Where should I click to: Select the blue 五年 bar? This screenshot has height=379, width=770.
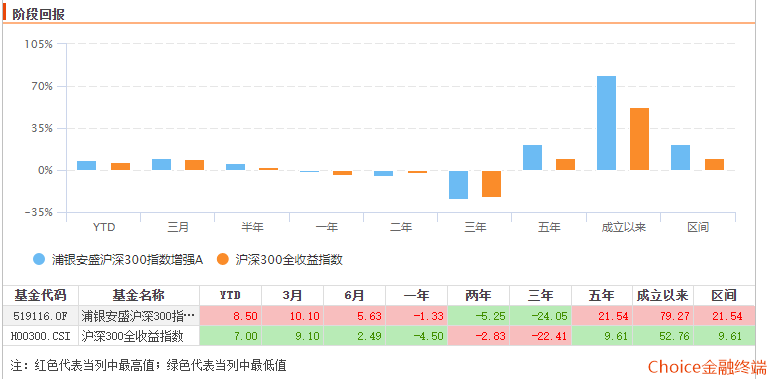[x=532, y=158]
